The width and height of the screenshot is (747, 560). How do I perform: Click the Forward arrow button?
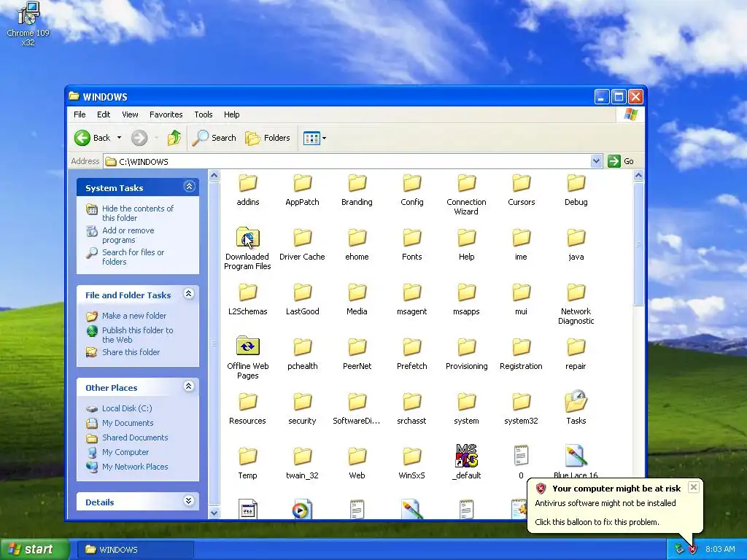point(139,138)
